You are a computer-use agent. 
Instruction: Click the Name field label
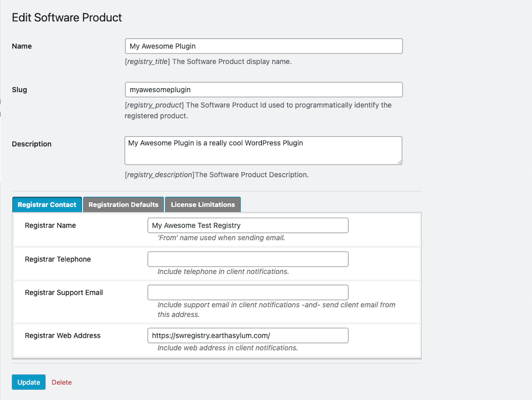(x=22, y=46)
